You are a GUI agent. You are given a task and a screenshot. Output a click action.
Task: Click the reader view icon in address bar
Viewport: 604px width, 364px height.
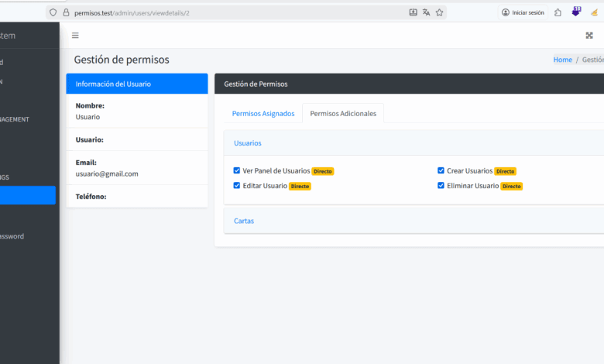413,12
